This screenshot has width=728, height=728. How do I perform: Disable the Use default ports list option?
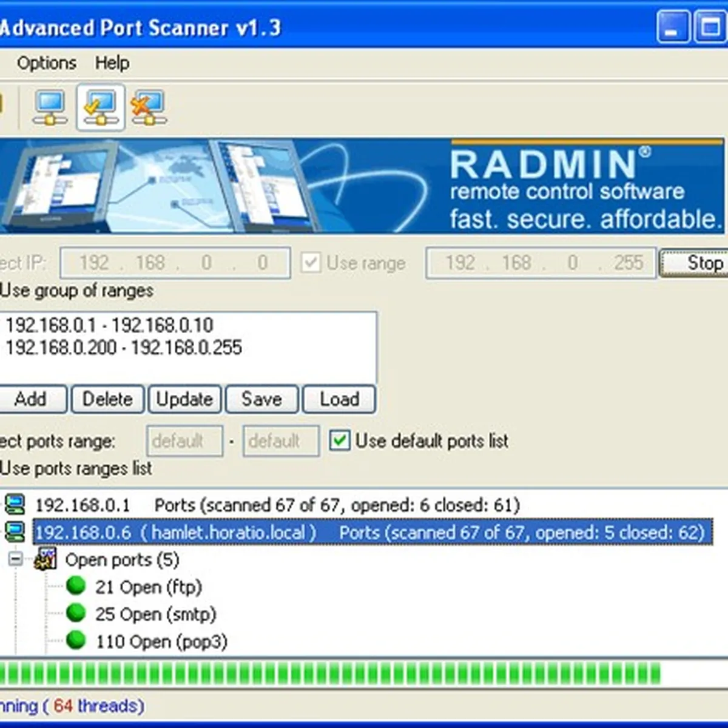pyautogui.click(x=340, y=441)
